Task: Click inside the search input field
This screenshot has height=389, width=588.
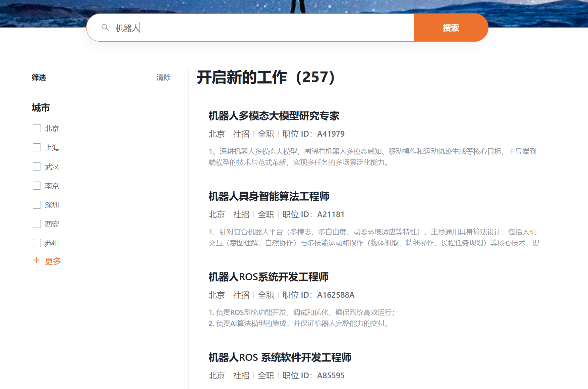Action: (x=235, y=28)
